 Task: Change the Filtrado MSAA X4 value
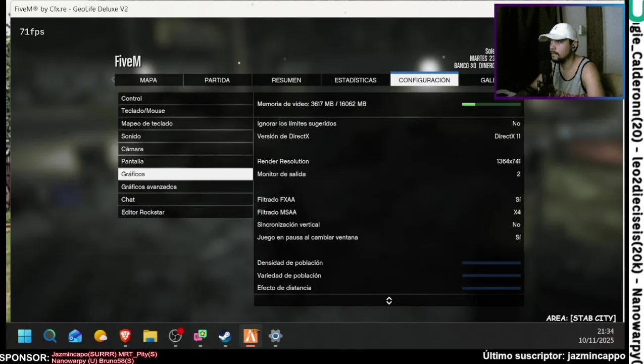388,212
